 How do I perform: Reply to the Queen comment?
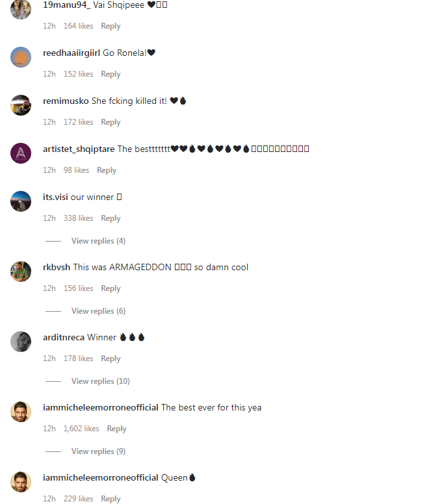[111, 499]
